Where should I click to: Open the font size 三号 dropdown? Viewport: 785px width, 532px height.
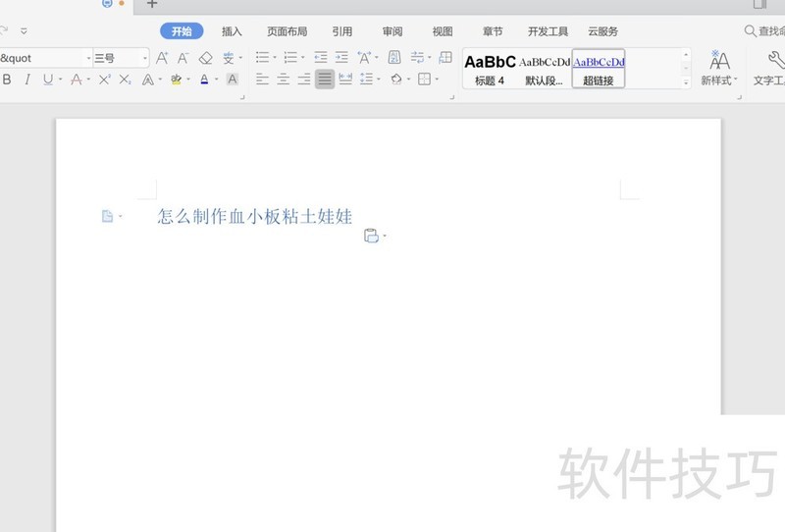click(x=145, y=58)
